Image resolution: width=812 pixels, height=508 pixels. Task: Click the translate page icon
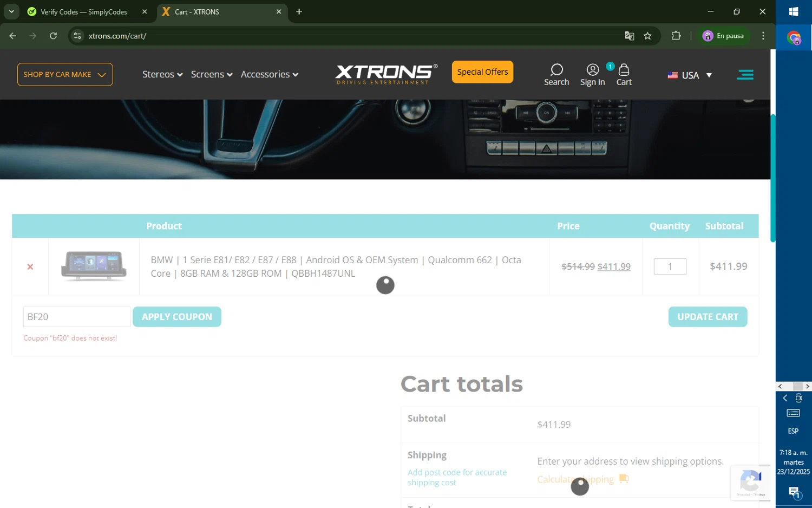click(629, 36)
